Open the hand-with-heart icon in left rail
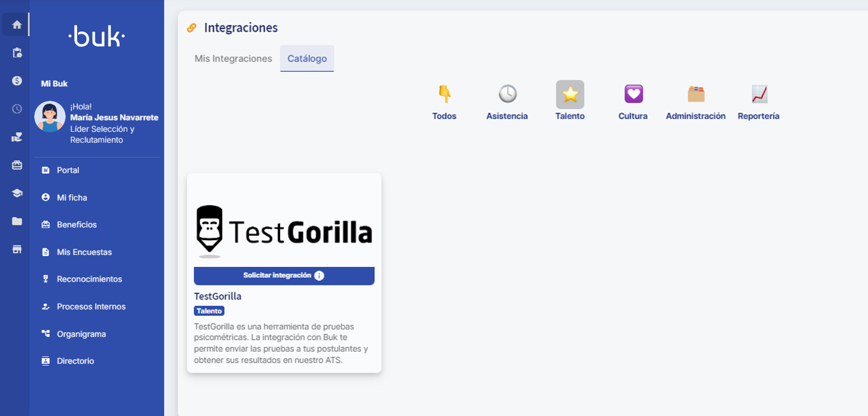The height and width of the screenshot is (416, 868). [17, 137]
